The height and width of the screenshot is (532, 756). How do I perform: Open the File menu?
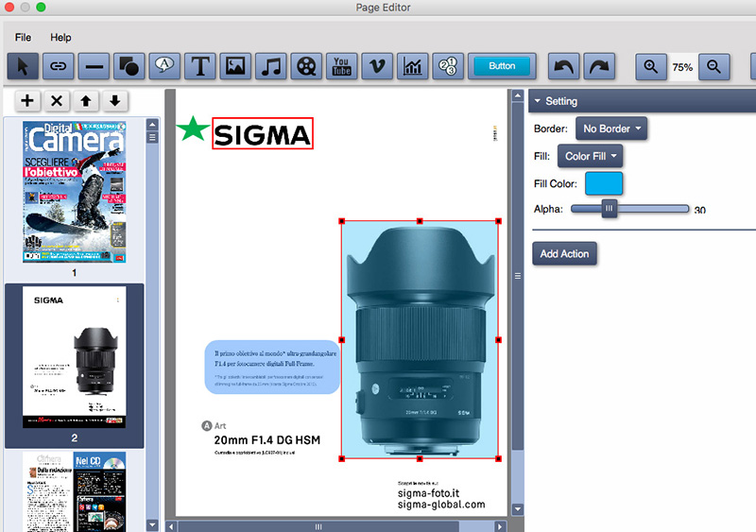pyautogui.click(x=23, y=37)
